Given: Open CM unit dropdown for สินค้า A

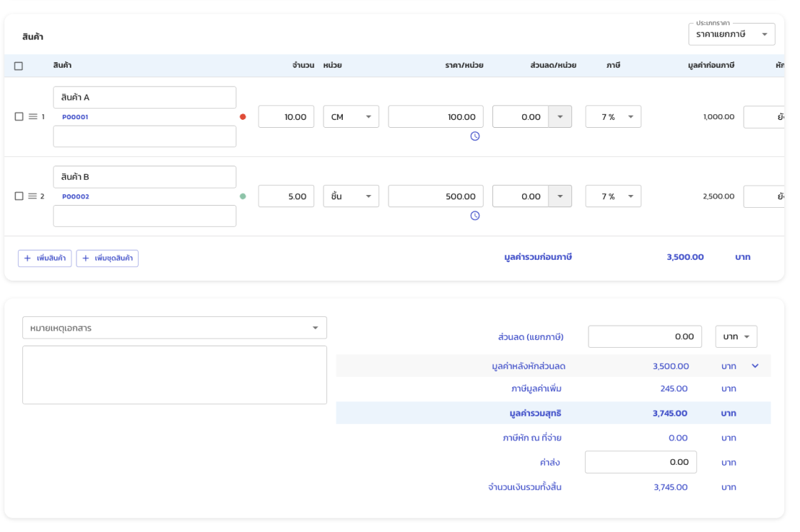Looking at the screenshot, I should coord(351,116).
